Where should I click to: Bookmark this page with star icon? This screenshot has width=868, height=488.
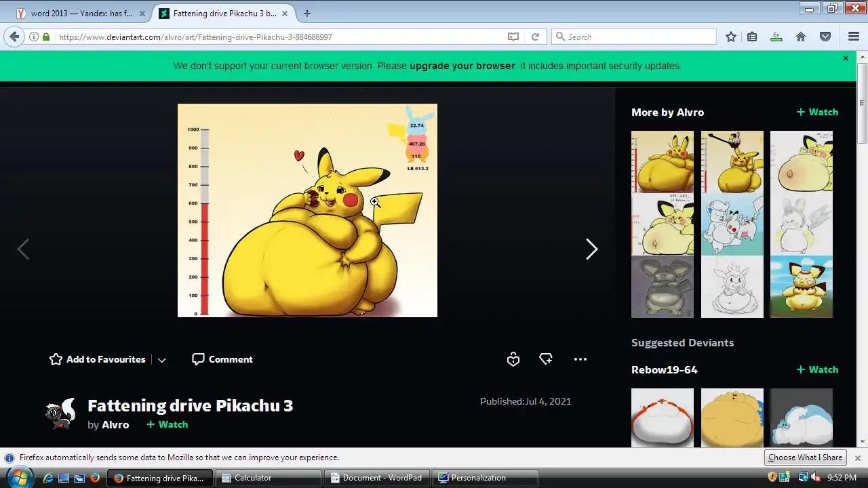(x=730, y=37)
